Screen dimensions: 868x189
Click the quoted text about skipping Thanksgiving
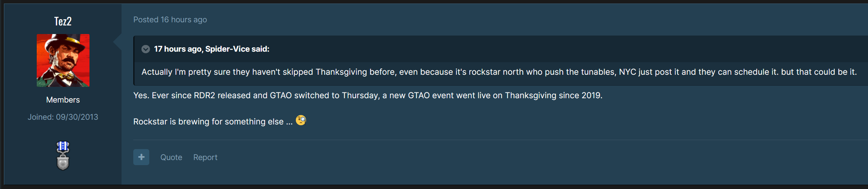[x=499, y=72]
